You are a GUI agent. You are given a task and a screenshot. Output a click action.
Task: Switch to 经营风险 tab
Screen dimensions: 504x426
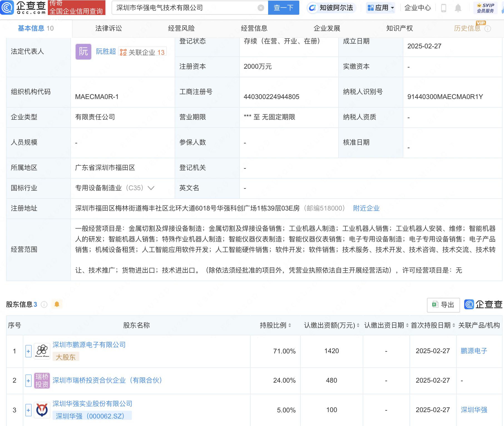click(x=181, y=28)
